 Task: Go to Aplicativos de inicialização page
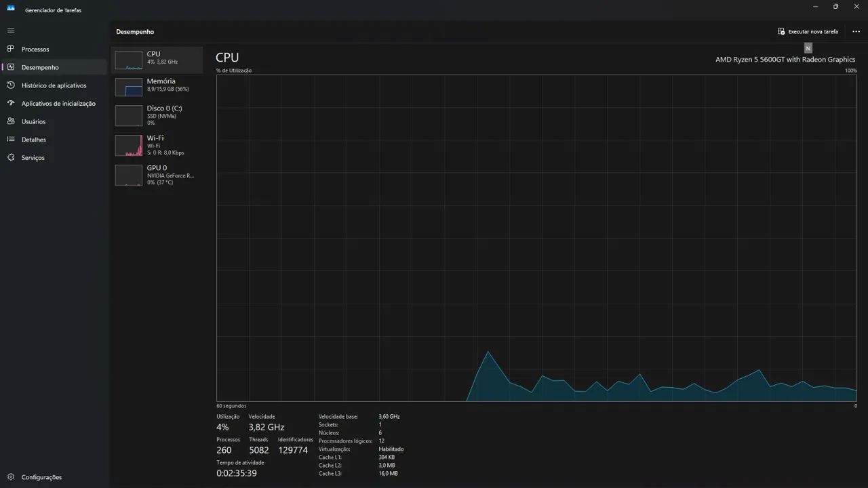click(54, 103)
